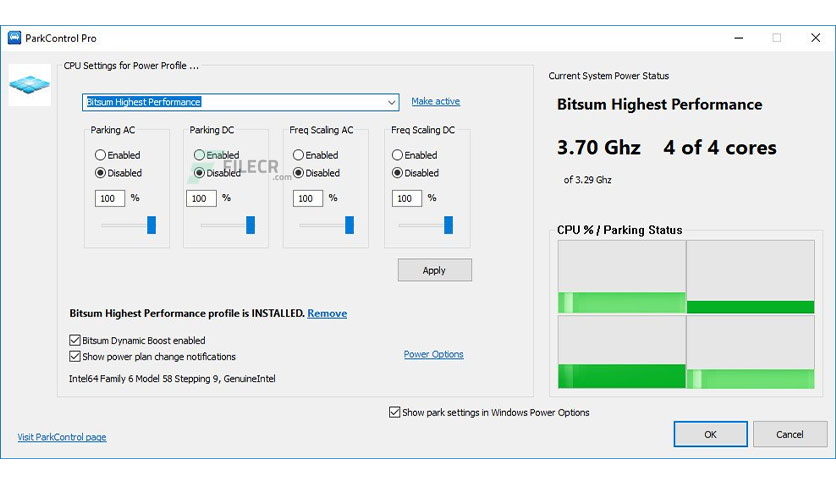The image size is (836, 484).
Task: Click Remove profile link
Action: 327,313
